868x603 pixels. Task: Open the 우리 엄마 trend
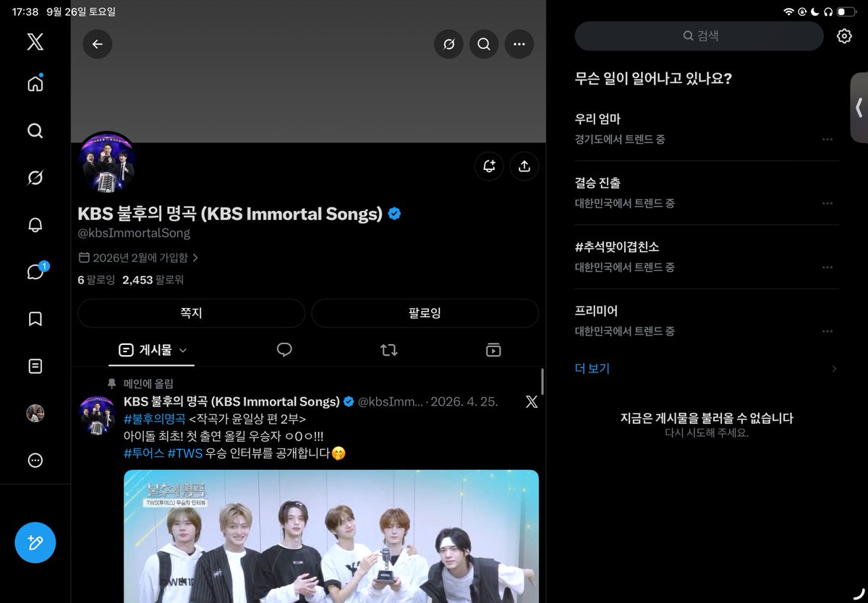click(707, 129)
